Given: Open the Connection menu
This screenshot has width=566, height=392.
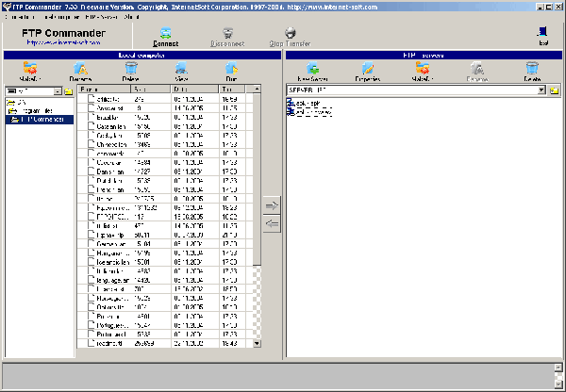Looking at the screenshot, I should coord(20,17).
